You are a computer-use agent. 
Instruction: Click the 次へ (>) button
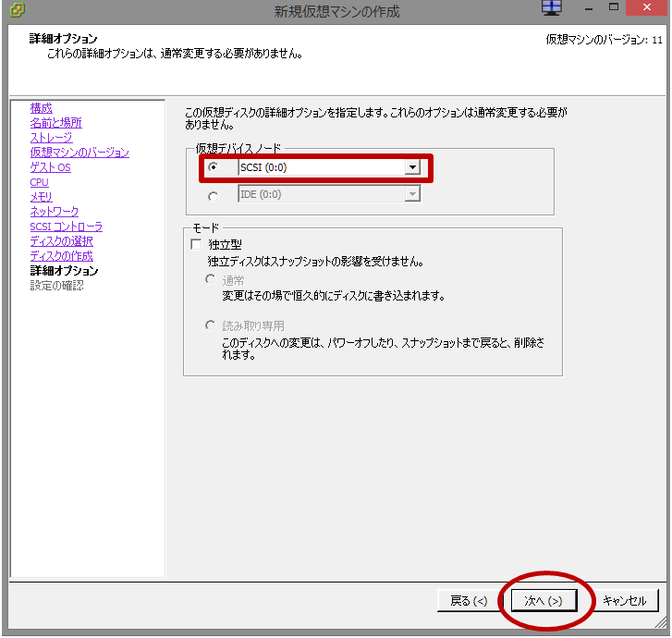point(544,601)
